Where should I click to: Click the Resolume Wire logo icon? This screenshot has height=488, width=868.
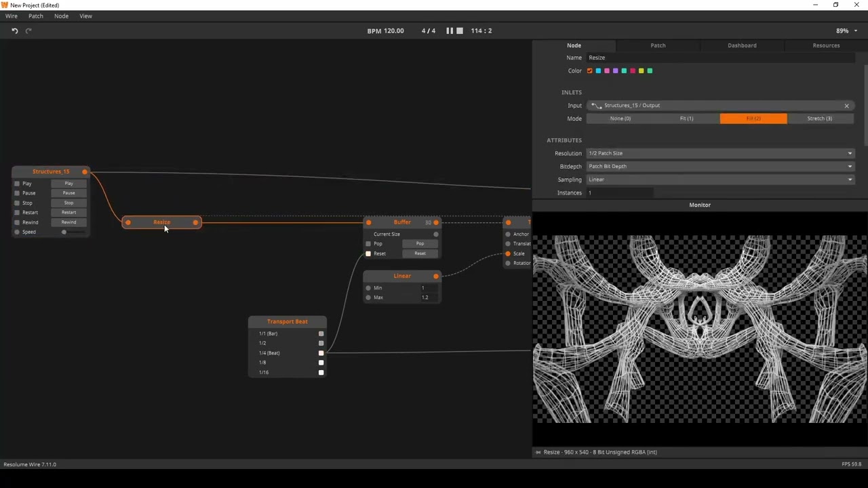(x=5, y=5)
